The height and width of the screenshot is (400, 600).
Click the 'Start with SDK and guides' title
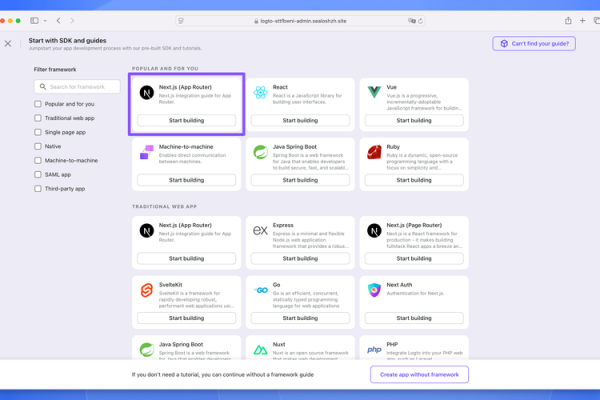pos(67,40)
